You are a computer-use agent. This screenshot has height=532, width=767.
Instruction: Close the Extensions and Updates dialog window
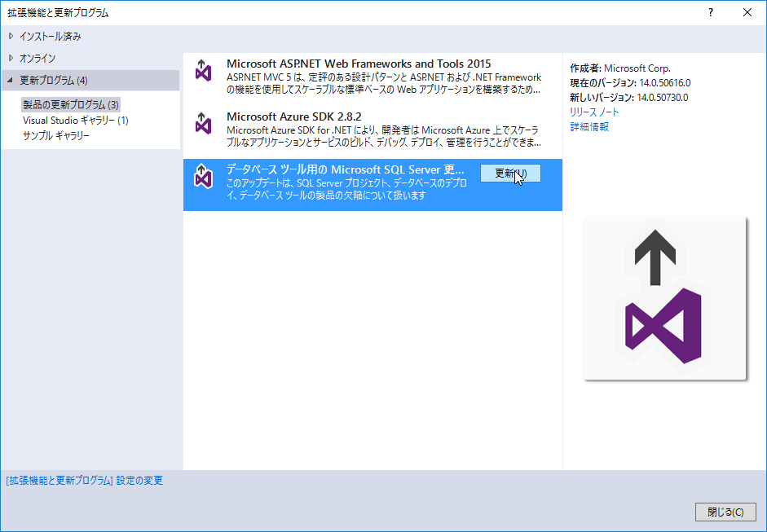[x=747, y=13]
